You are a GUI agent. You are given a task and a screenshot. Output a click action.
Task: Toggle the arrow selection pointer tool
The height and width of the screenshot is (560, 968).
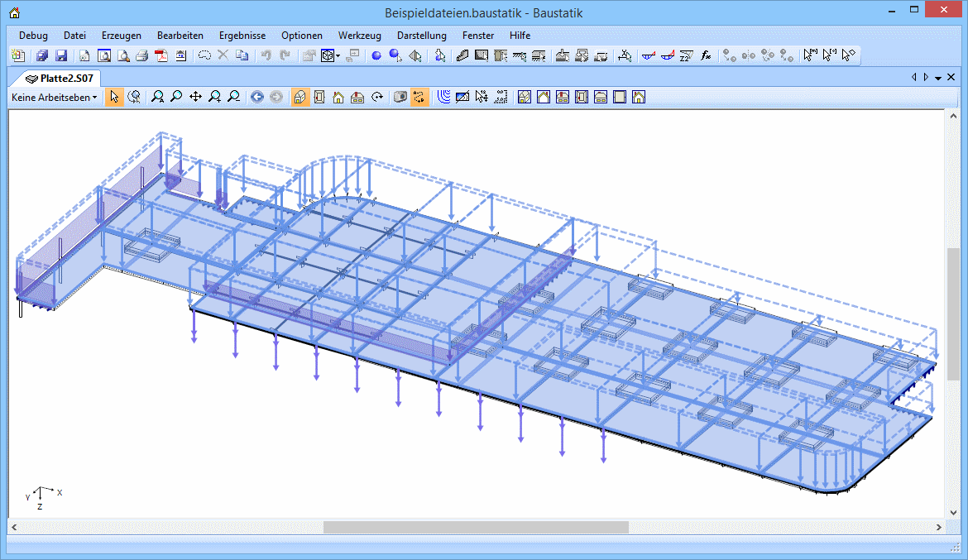tap(114, 97)
